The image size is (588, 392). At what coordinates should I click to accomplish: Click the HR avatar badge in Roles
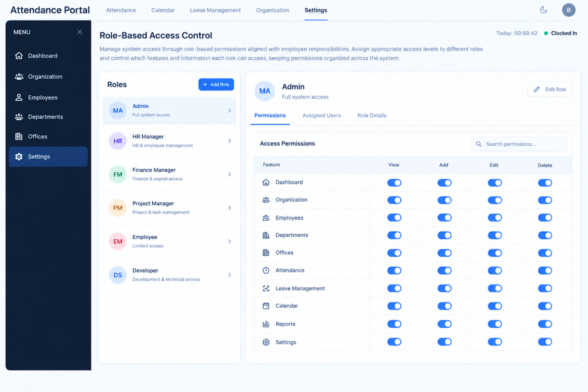point(118,141)
